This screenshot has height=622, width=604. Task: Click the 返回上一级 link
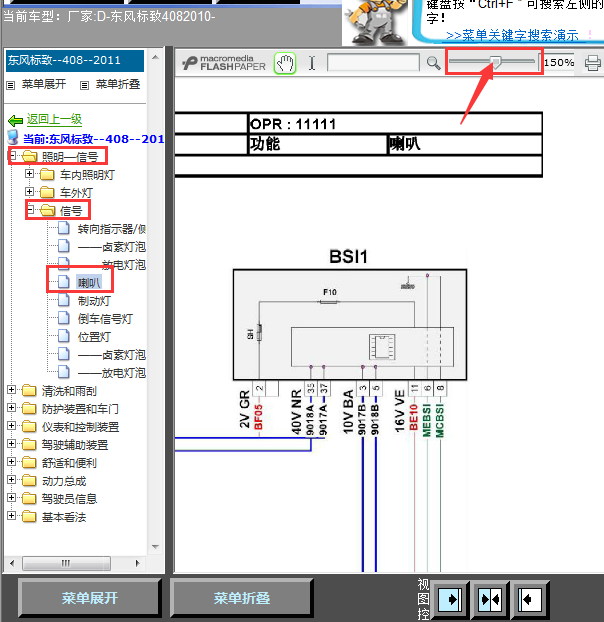coord(54,119)
